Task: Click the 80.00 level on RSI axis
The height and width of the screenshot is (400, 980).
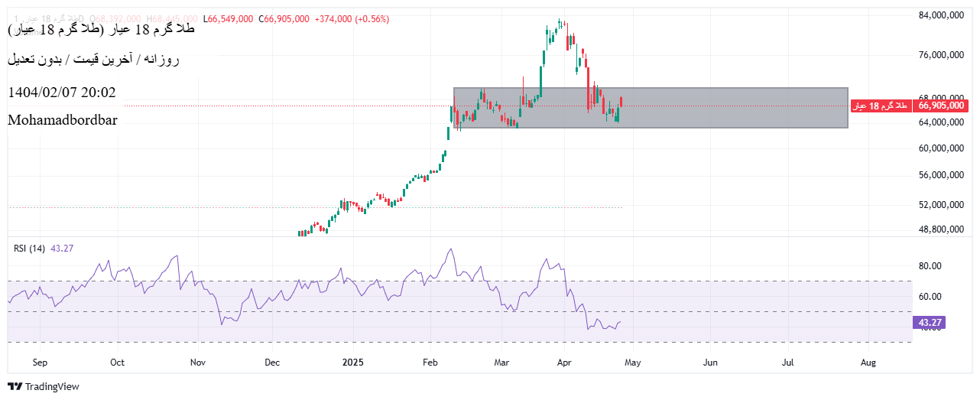Action: pyautogui.click(x=929, y=266)
